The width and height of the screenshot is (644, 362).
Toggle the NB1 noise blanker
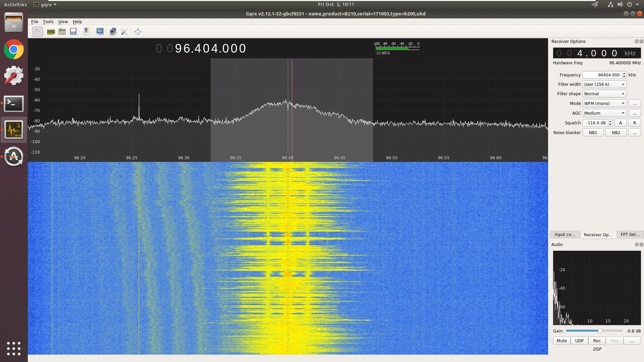pos(593,133)
